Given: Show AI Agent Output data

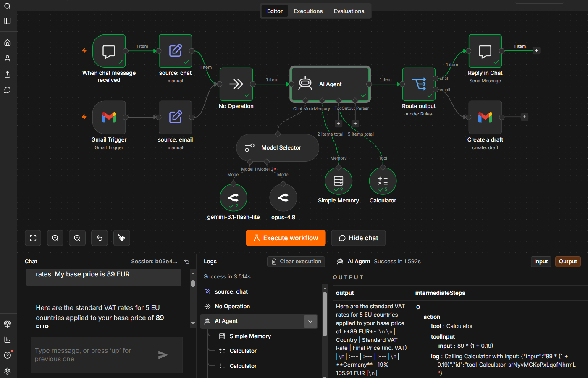Looking at the screenshot, I should pos(568,261).
